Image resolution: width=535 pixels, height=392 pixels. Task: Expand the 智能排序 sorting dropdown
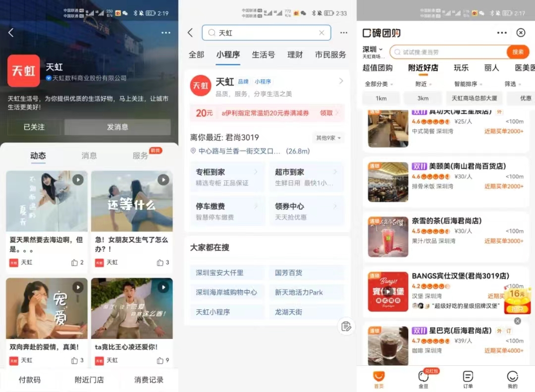(468, 84)
